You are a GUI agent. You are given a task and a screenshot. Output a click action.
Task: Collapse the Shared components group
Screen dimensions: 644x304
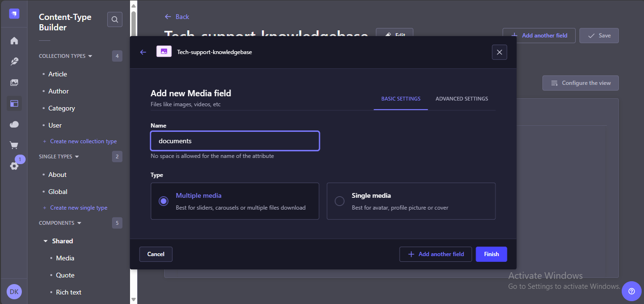pos(46,241)
